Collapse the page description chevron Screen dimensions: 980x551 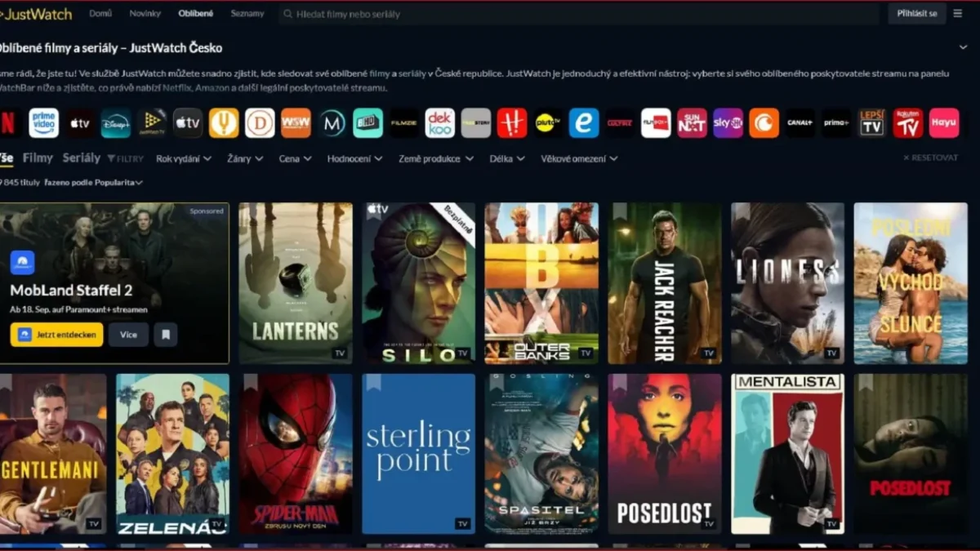963,48
